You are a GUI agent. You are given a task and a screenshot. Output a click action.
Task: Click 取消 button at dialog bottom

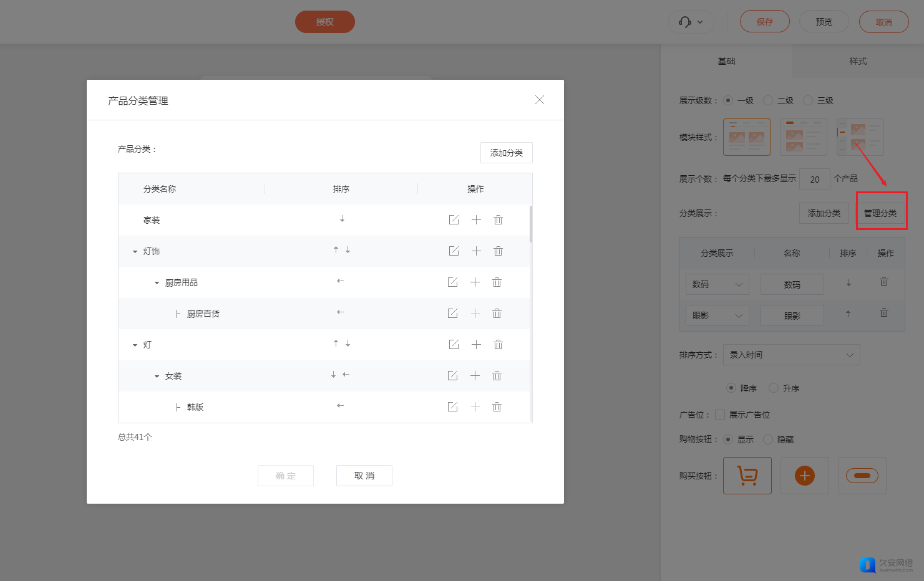(x=364, y=476)
